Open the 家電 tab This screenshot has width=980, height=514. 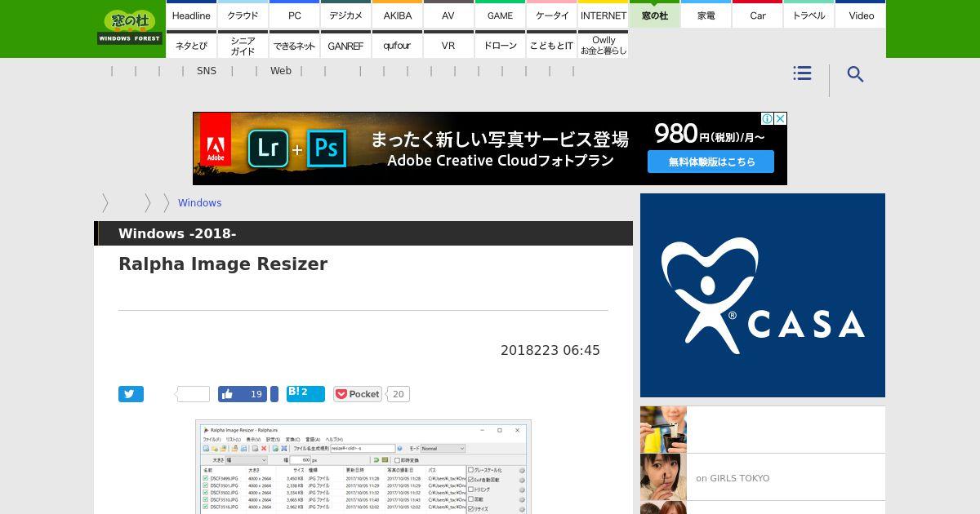(706, 15)
